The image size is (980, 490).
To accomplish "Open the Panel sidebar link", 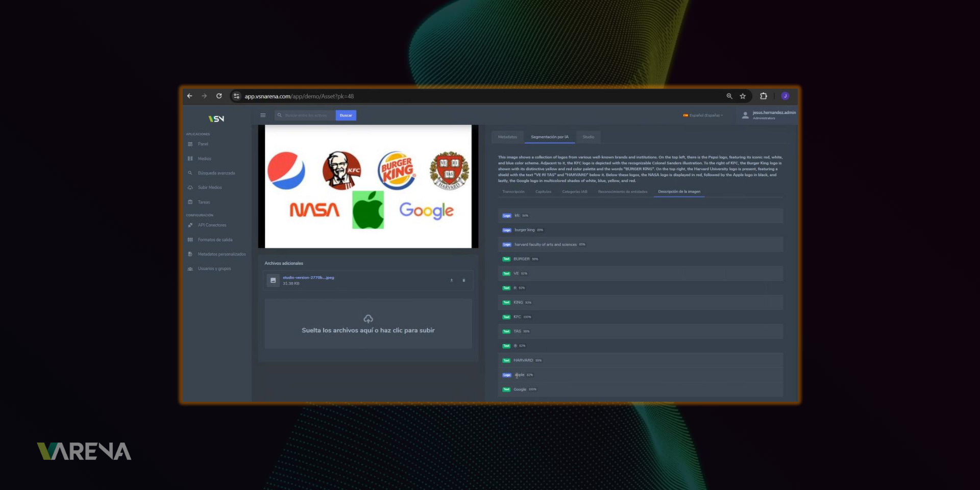I will (203, 144).
